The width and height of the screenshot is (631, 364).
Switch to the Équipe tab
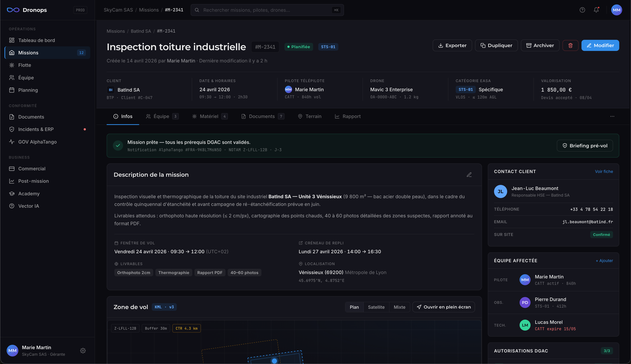(x=162, y=117)
